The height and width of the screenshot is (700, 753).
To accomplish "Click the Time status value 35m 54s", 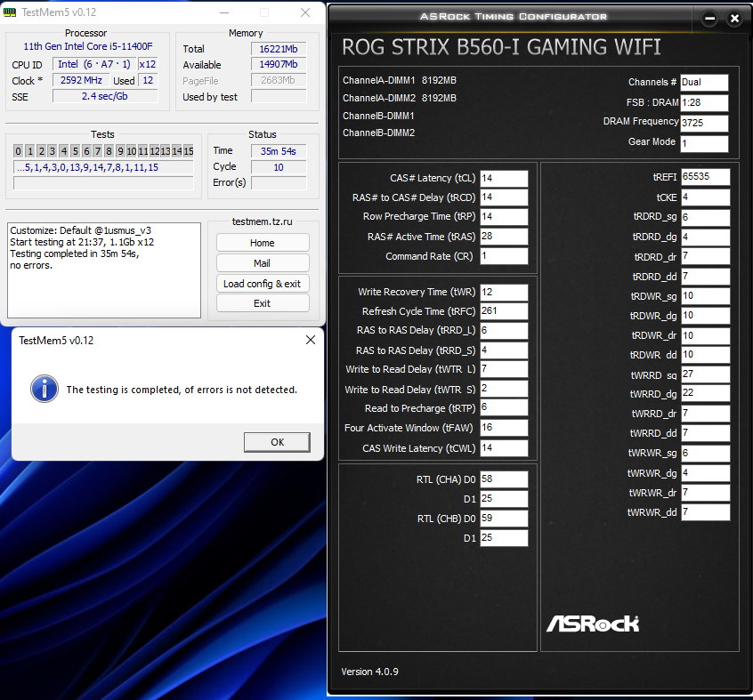I will tap(279, 151).
